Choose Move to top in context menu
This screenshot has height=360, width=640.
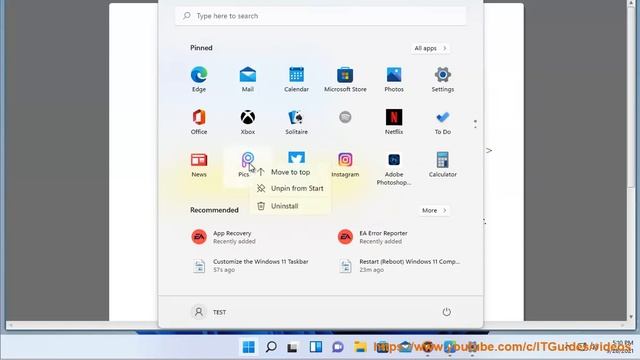pyautogui.click(x=289, y=172)
